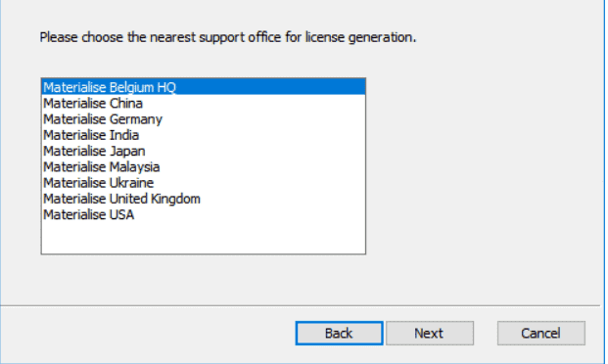Pick Materialise India from the list

204,135
